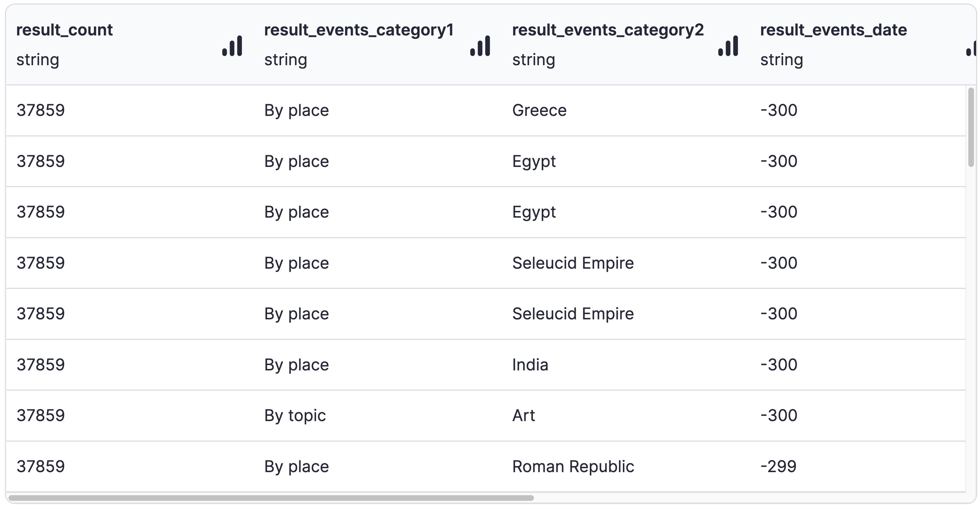Select the By topic cell
The height and width of the screenshot is (509, 980).
(x=295, y=415)
